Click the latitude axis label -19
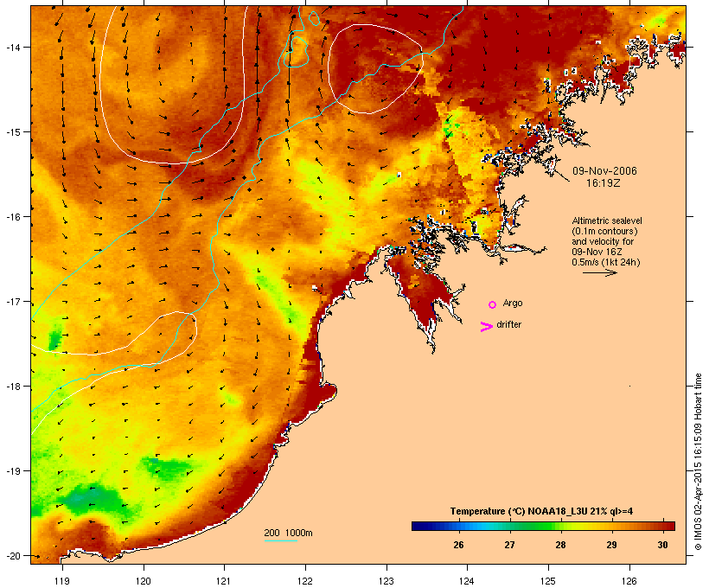Image resolution: width=709 pixels, height=588 pixels. [x=12, y=471]
